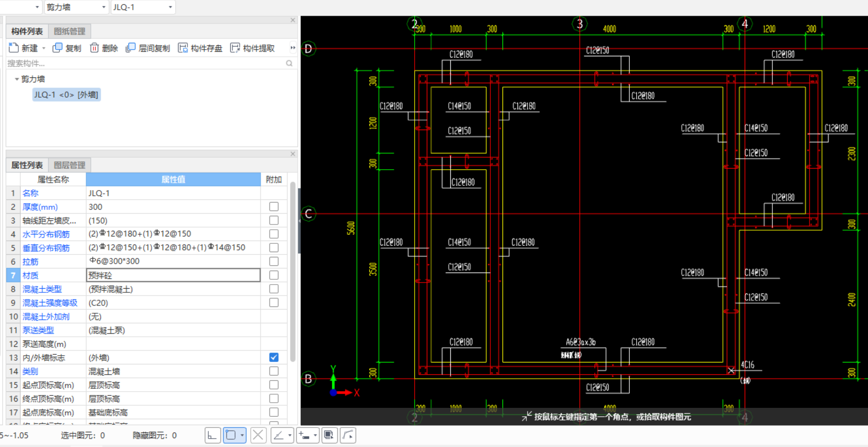Open angle snap dropdown arrow

(x=290, y=435)
